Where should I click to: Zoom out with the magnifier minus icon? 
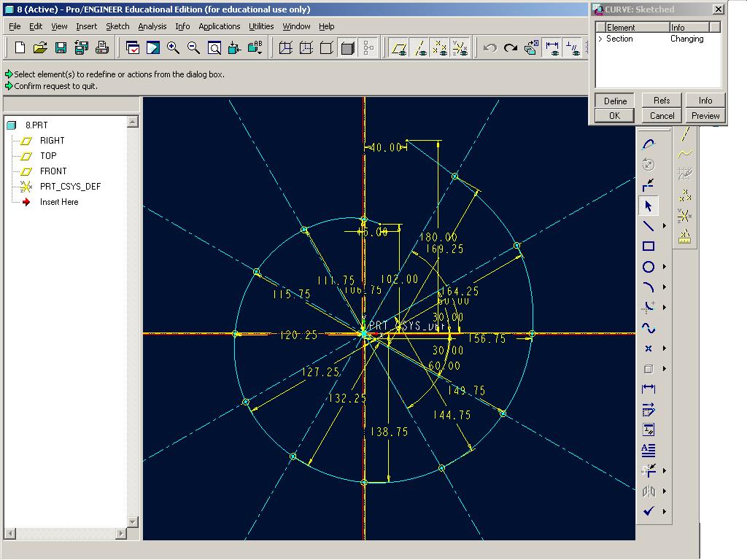pos(193,47)
